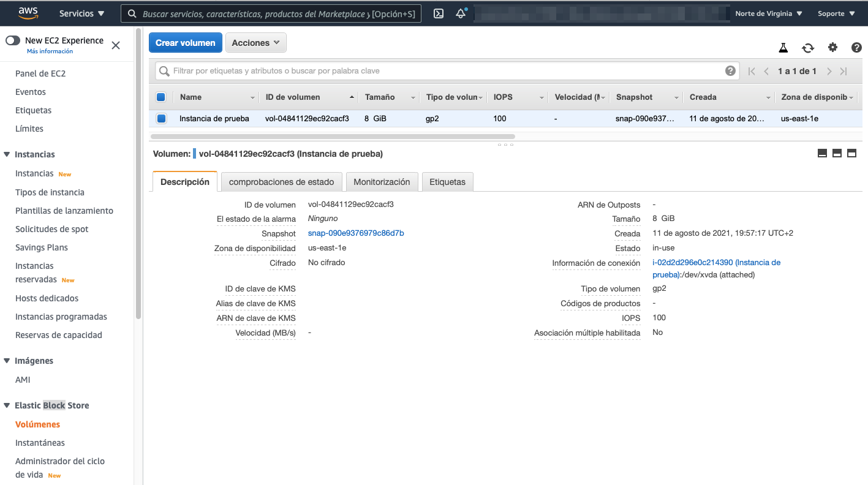
Task: Split the details pane half height
Action: (837, 153)
